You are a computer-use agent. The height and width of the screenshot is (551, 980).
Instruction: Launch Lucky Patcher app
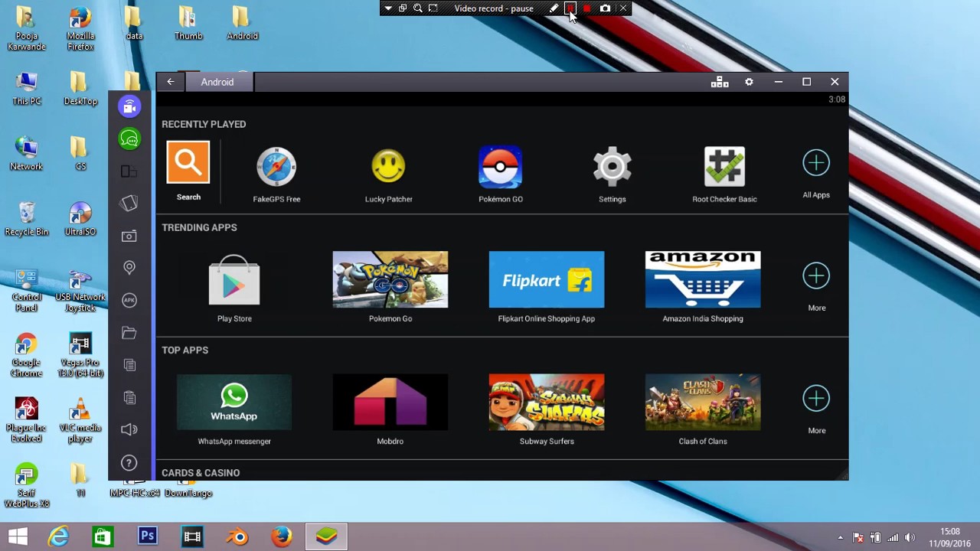388,174
